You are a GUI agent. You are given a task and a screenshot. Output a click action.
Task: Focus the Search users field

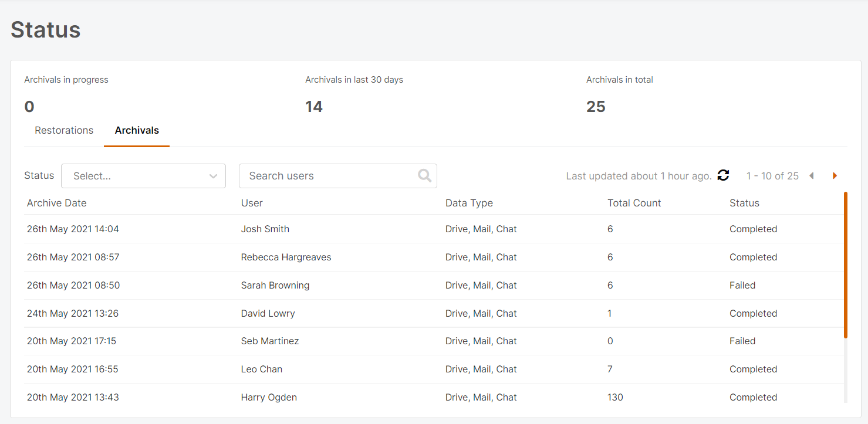coord(337,176)
